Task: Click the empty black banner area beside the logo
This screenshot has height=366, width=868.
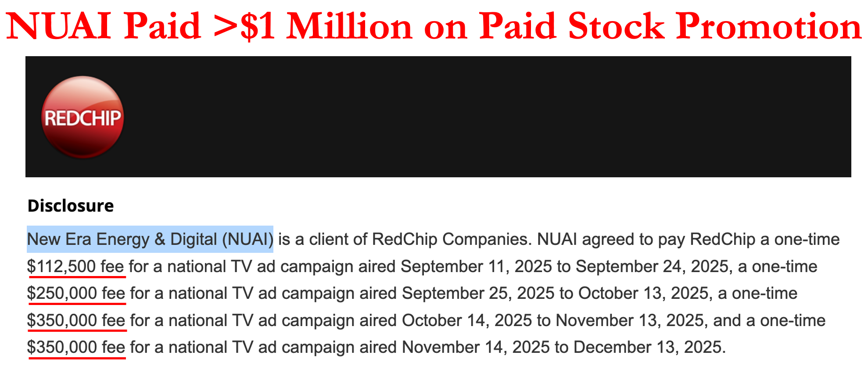Action: click(483, 117)
